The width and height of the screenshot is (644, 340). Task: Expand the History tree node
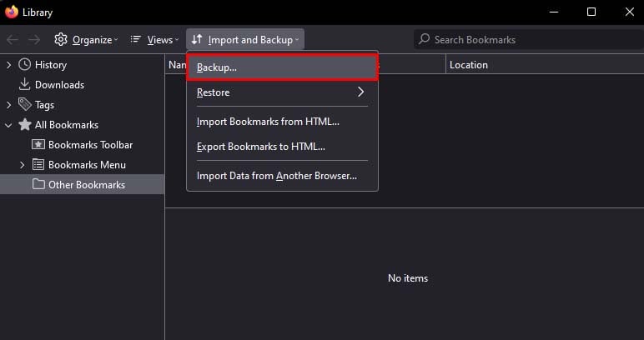(9, 65)
